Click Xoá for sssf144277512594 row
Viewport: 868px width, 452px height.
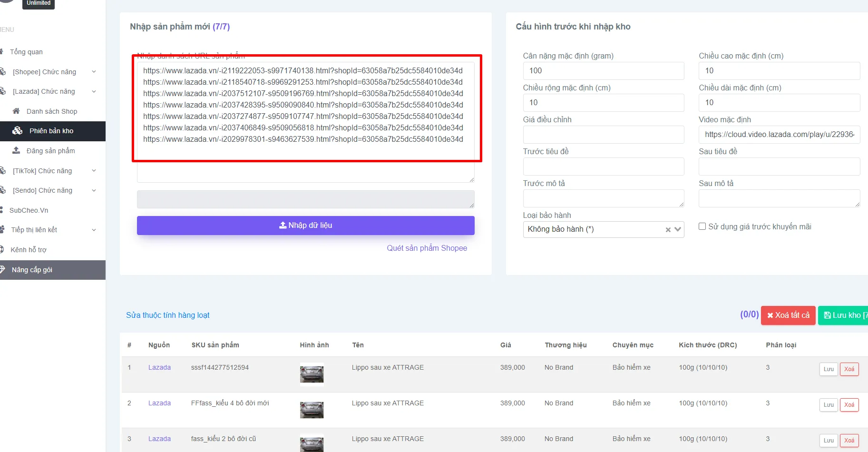[849, 369]
